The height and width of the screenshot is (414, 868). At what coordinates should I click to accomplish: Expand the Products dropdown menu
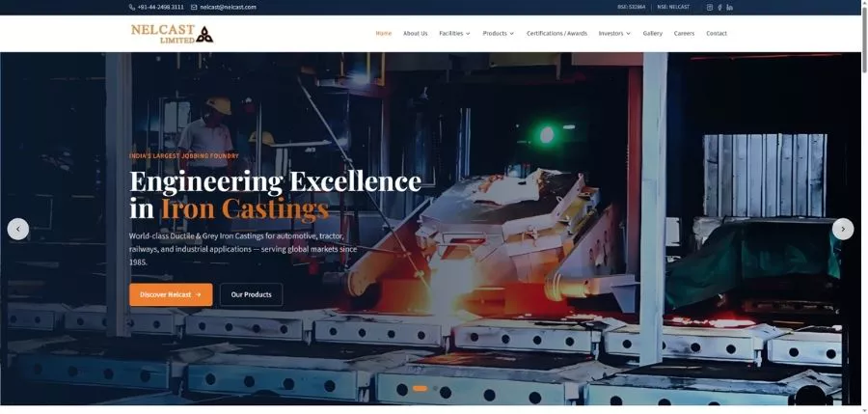pos(499,33)
